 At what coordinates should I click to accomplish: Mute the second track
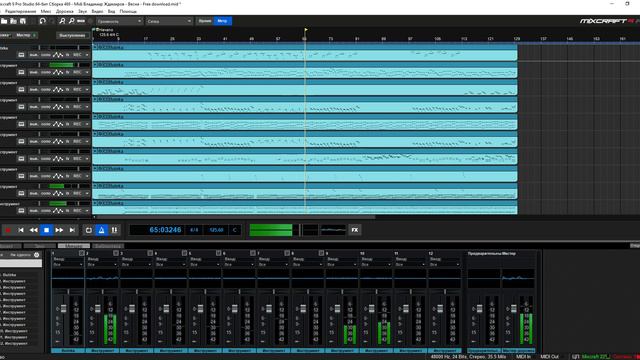click(33, 72)
